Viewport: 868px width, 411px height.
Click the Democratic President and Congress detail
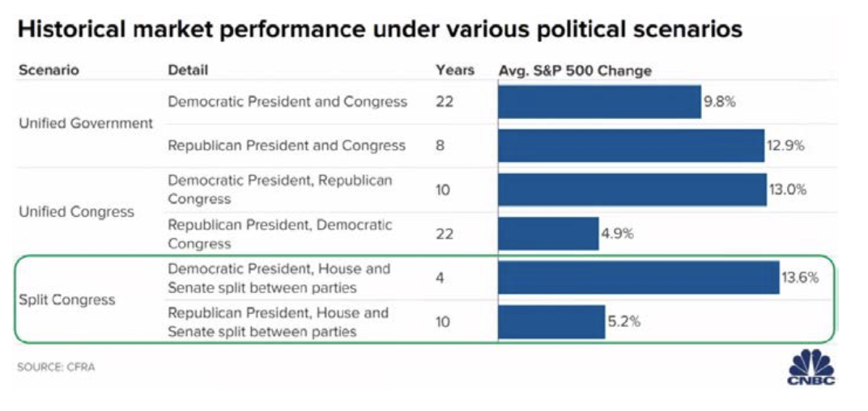tap(287, 102)
